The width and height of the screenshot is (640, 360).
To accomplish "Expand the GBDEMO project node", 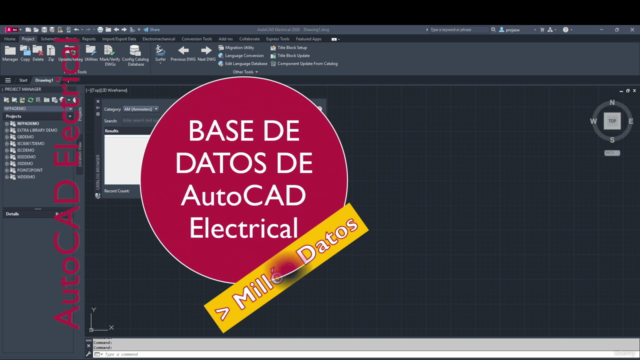I will click(7, 137).
